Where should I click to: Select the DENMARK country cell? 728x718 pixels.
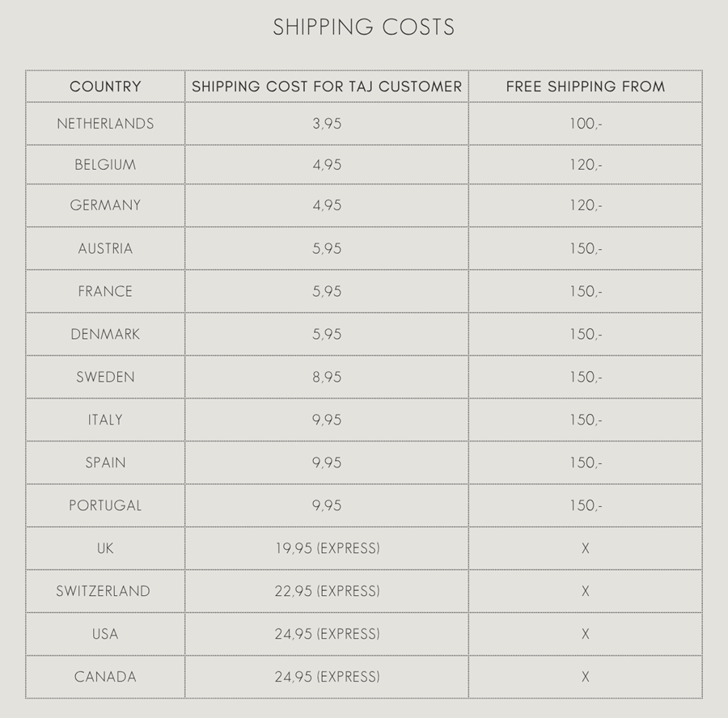click(105, 334)
